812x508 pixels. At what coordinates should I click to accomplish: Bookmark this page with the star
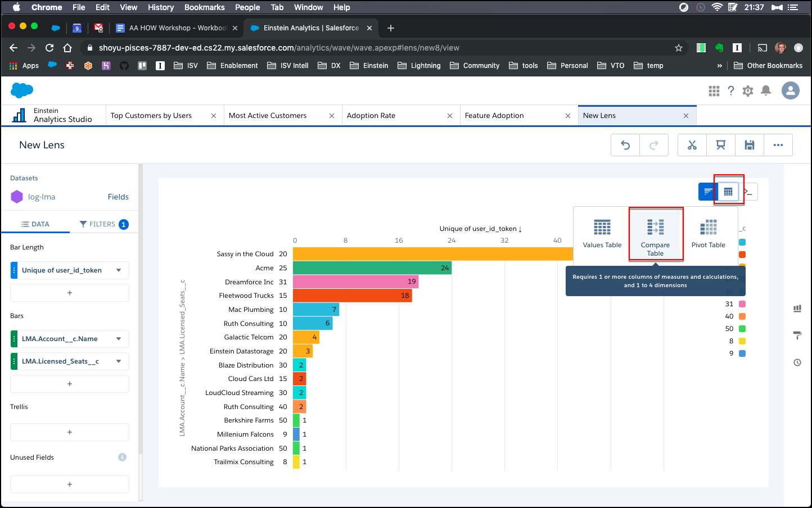pos(679,48)
